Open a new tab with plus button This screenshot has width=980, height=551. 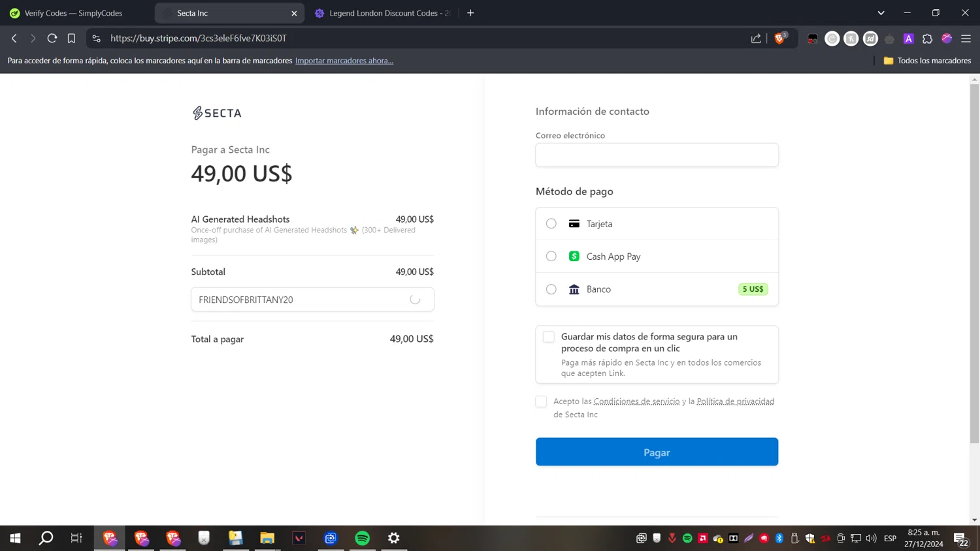pyautogui.click(x=470, y=13)
